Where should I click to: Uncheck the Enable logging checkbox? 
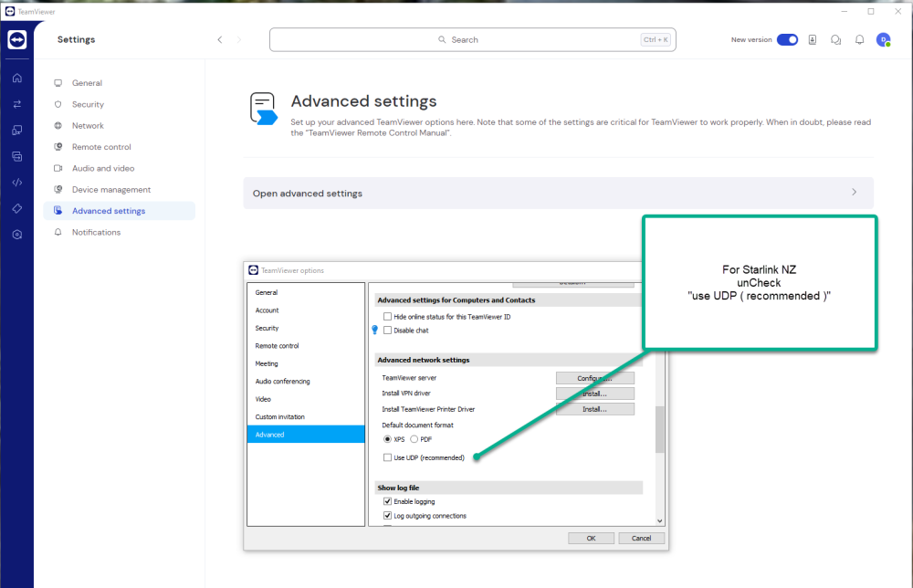[387, 501]
